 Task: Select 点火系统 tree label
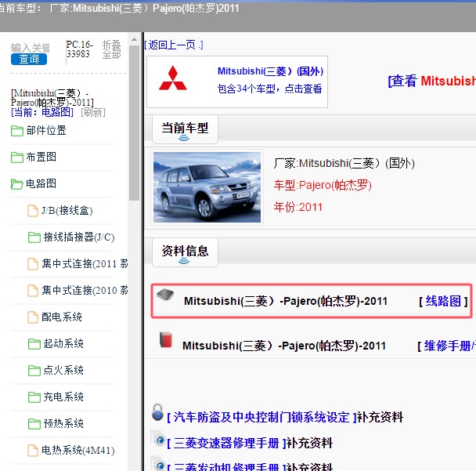point(63,370)
